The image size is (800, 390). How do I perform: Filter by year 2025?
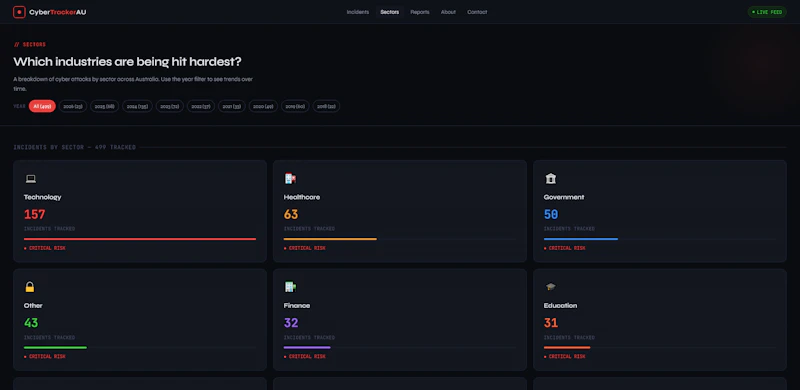tap(105, 106)
